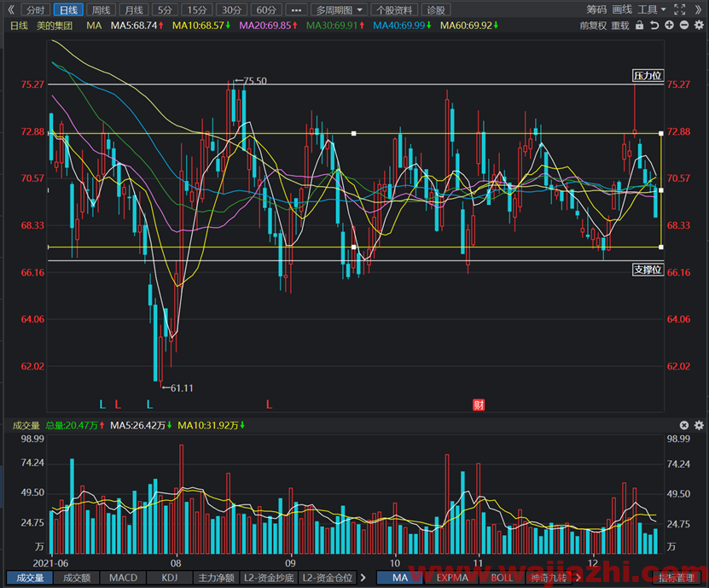
Task: Open main chart settings gear
Action: click(x=699, y=26)
